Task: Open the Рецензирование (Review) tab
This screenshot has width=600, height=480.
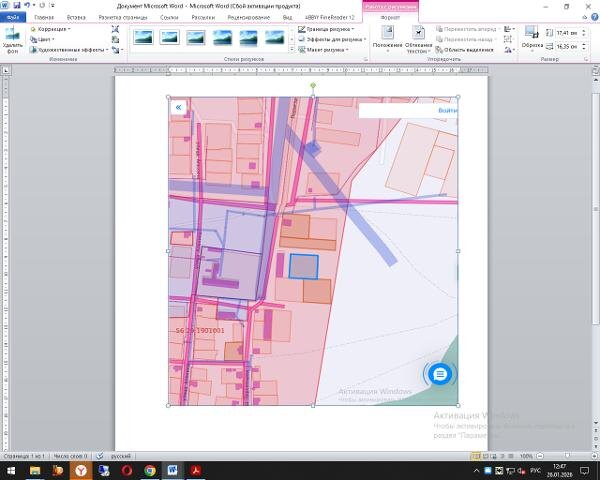Action: (x=247, y=18)
